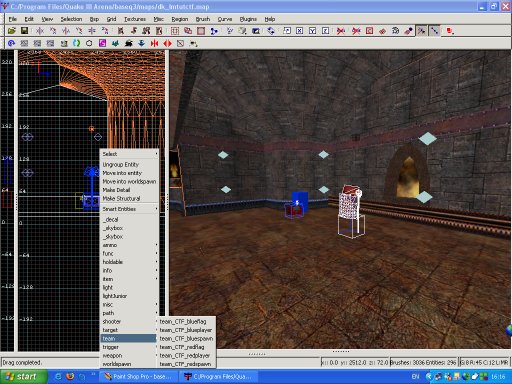Viewport: 512px width, 384px height.
Task: Click the Hollow brush square icon
Action: [x=201, y=31]
